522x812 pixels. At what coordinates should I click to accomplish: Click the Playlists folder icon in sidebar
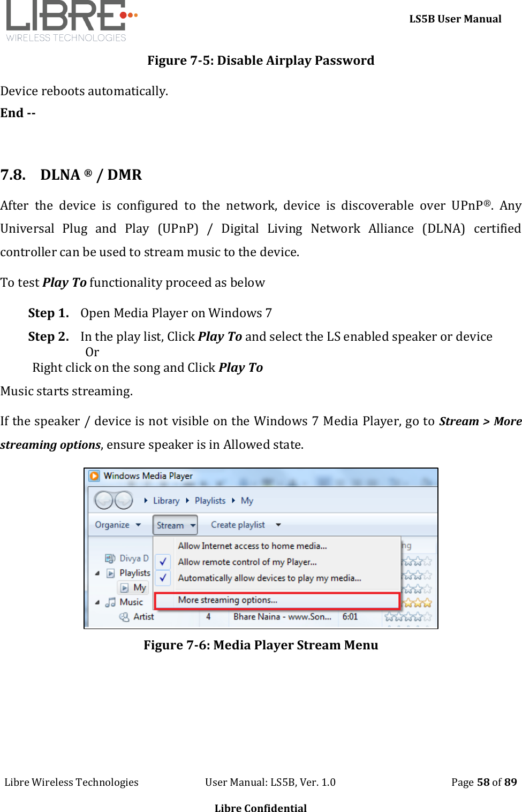(x=111, y=572)
